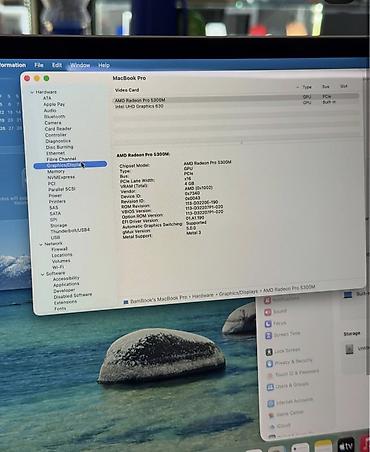The height and width of the screenshot is (452, 370).
Task: Collapse the Hardware section in the sidebar
Action: pos(32,92)
